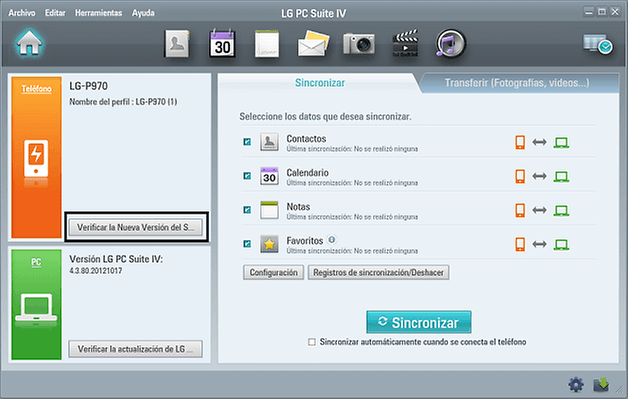The height and width of the screenshot is (399, 628).
Task: Click the Contactos label
Action: pos(306,139)
